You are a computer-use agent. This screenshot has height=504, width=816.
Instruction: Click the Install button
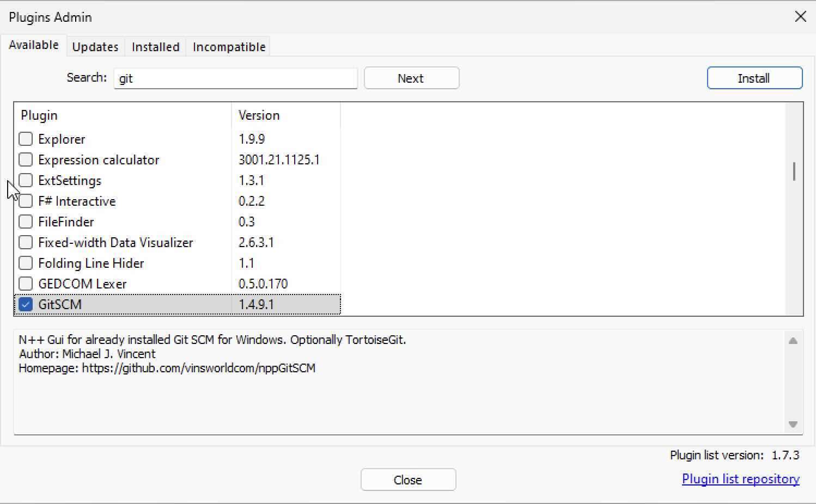tap(754, 78)
